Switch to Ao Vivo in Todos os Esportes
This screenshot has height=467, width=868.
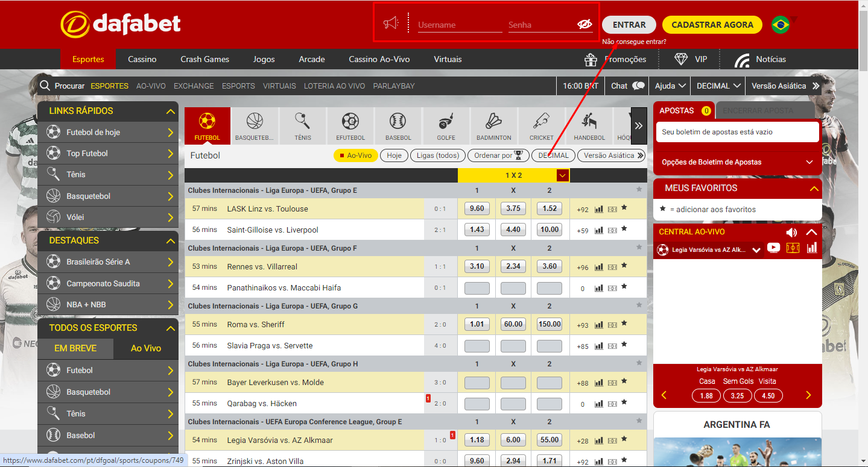click(146, 348)
